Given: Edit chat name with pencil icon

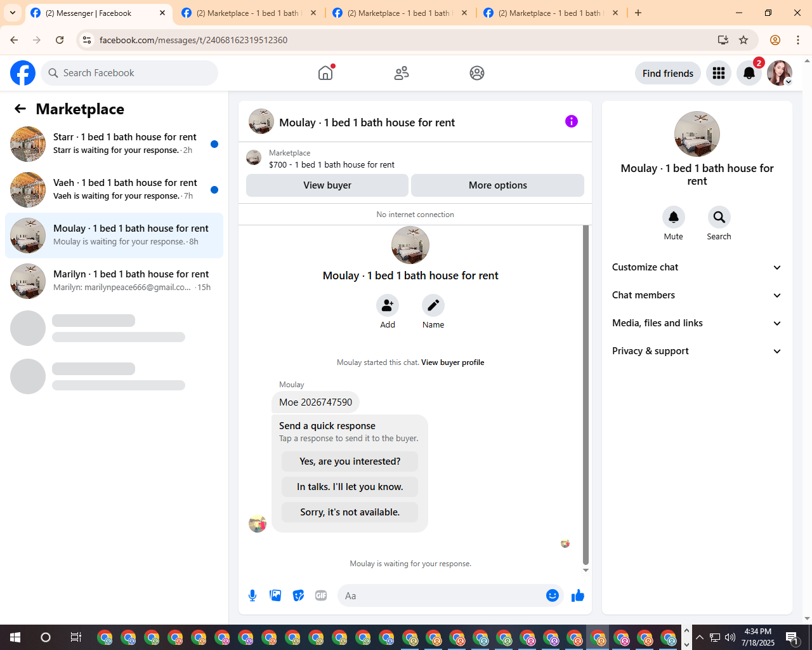Looking at the screenshot, I should point(433,305).
